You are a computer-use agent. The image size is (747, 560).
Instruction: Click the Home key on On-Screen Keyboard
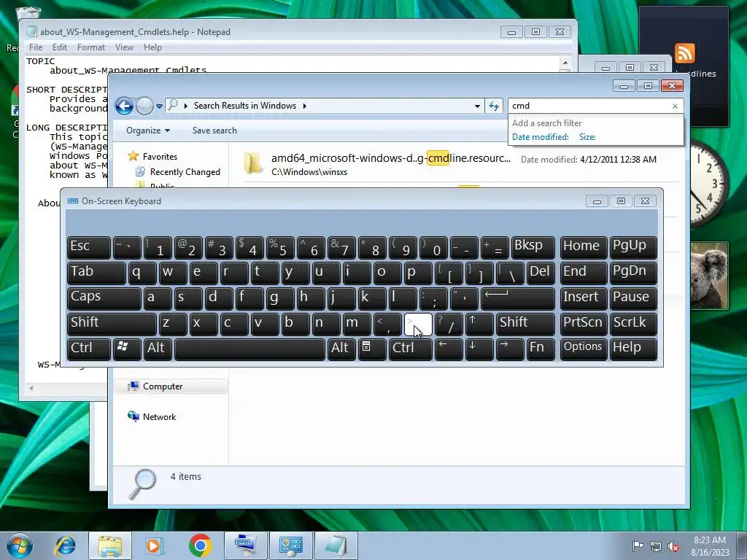click(x=584, y=247)
